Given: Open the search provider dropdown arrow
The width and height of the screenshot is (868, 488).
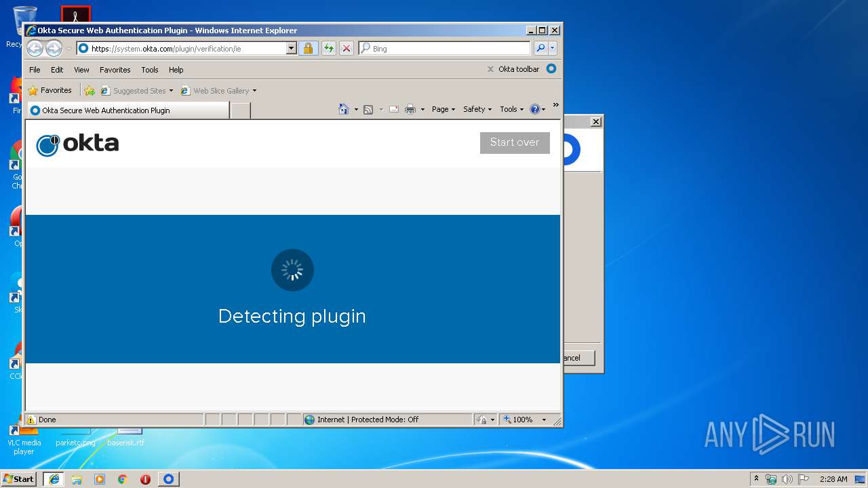Looking at the screenshot, I should pyautogui.click(x=553, y=48).
